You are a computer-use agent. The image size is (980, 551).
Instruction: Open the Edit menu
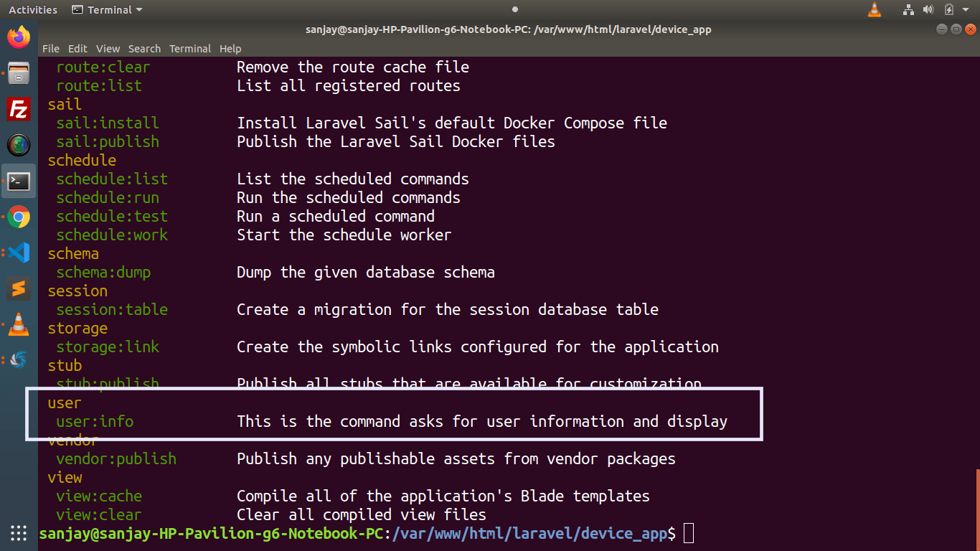[x=77, y=49]
